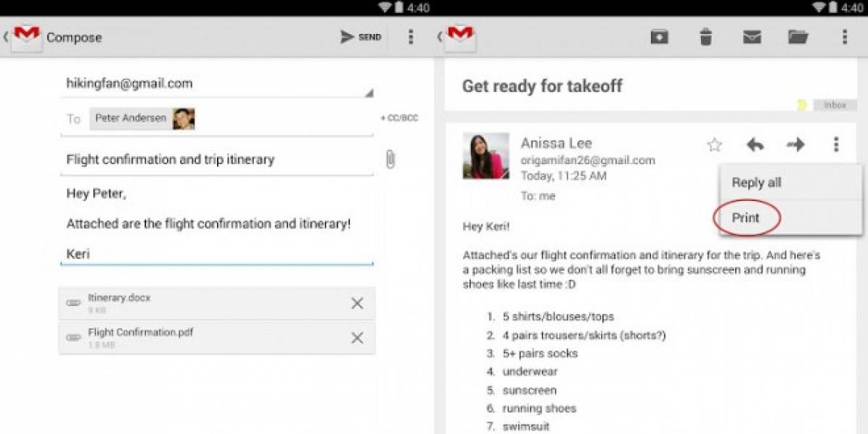The height and width of the screenshot is (434, 868).
Task: Tap Peter Andersen's contact photo
Action: pos(184,119)
